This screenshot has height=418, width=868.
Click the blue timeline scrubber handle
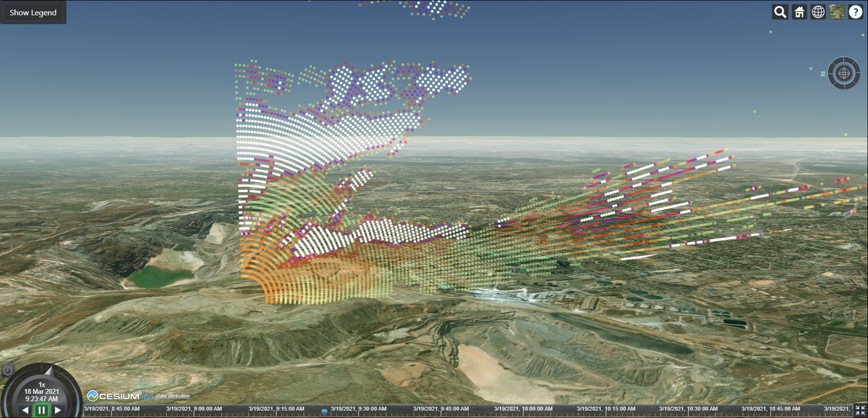click(324, 411)
